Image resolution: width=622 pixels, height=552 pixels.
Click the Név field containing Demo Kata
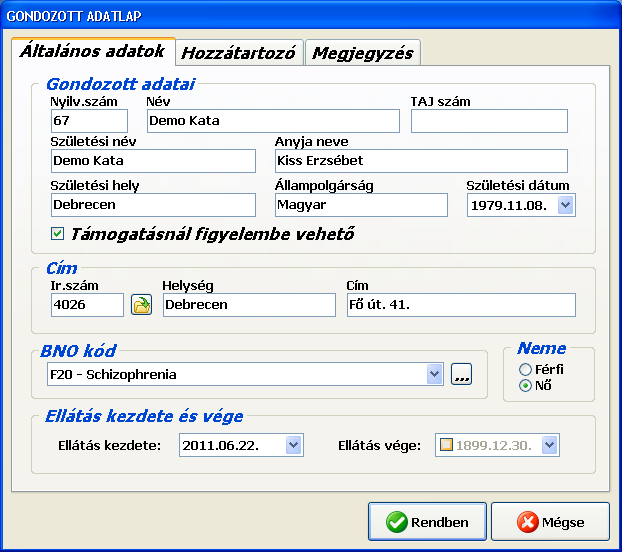pos(272,121)
